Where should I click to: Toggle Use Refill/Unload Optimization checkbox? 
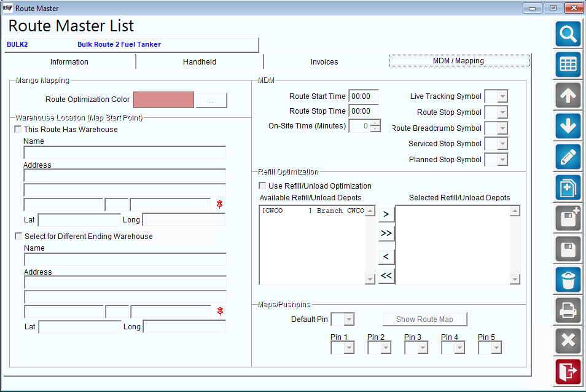coord(262,186)
